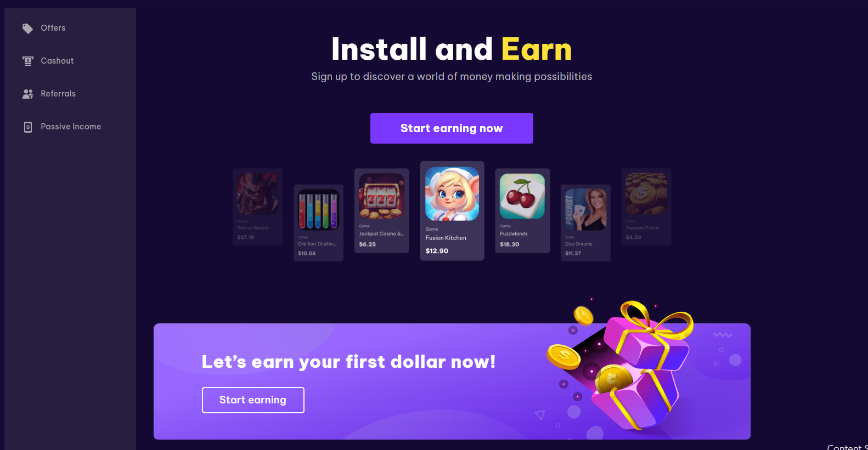Click the gift boxes illustration
Viewport: 868px width, 450px height.
[x=620, y=366]
